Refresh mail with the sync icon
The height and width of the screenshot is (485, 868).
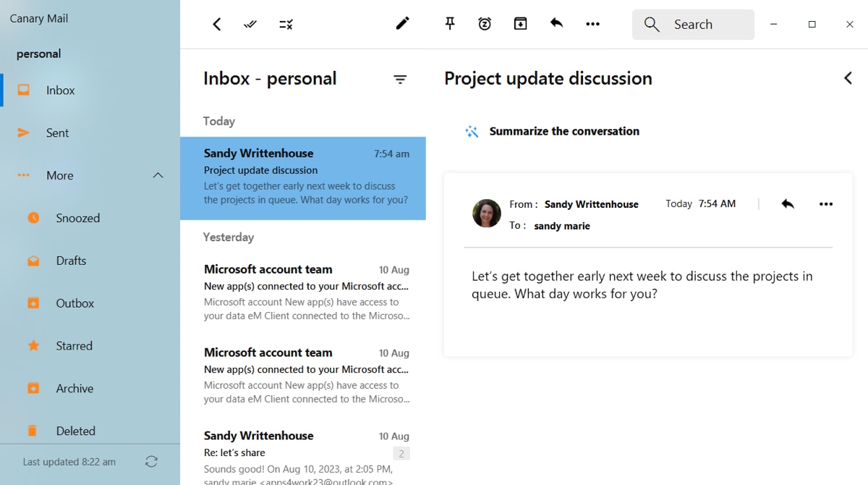[x=151, y=461]
